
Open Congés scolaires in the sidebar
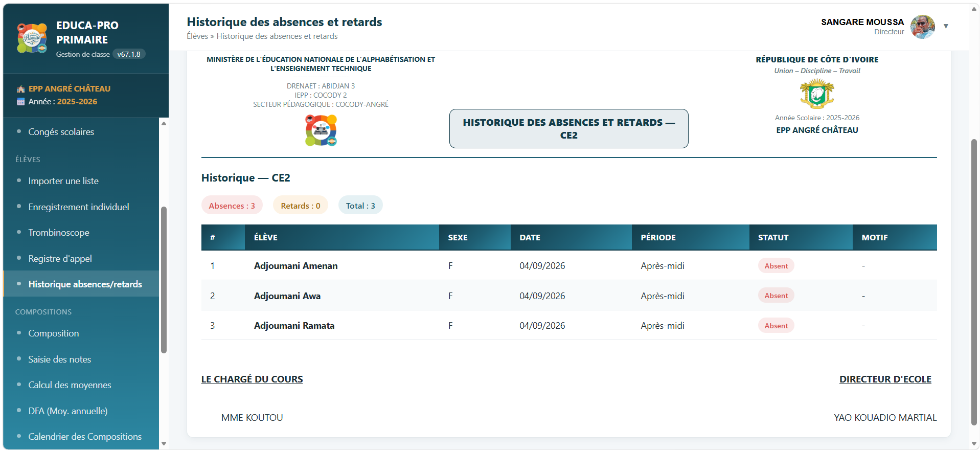click(x=61, y=132)
